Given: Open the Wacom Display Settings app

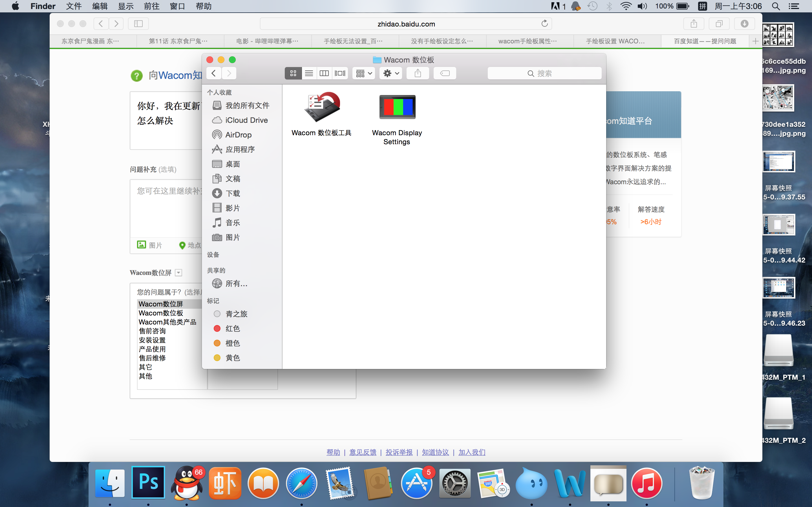Looking at the screenshot, I should coord(397,107).
